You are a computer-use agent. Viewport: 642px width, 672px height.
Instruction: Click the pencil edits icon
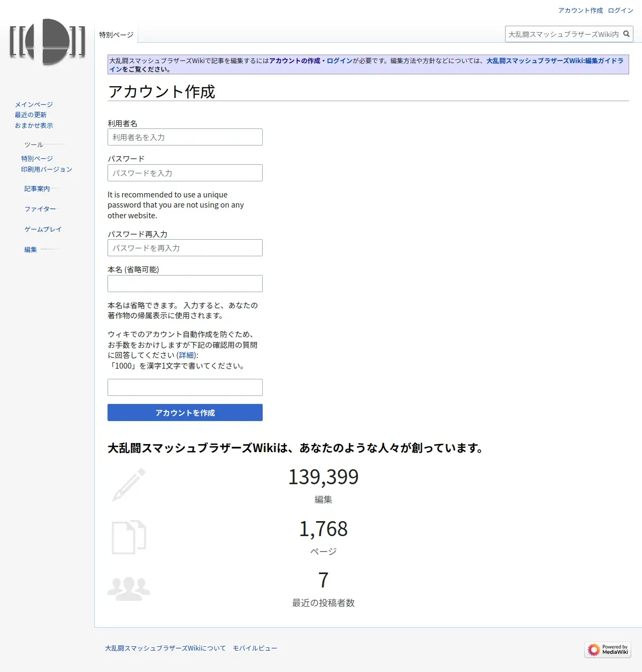(129, 485)
